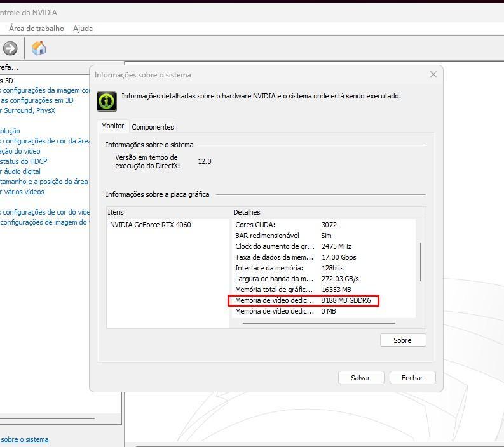Viewport: 504px width, 447px height.
Task: Open vários vídeos link
Action: point(22,192)
